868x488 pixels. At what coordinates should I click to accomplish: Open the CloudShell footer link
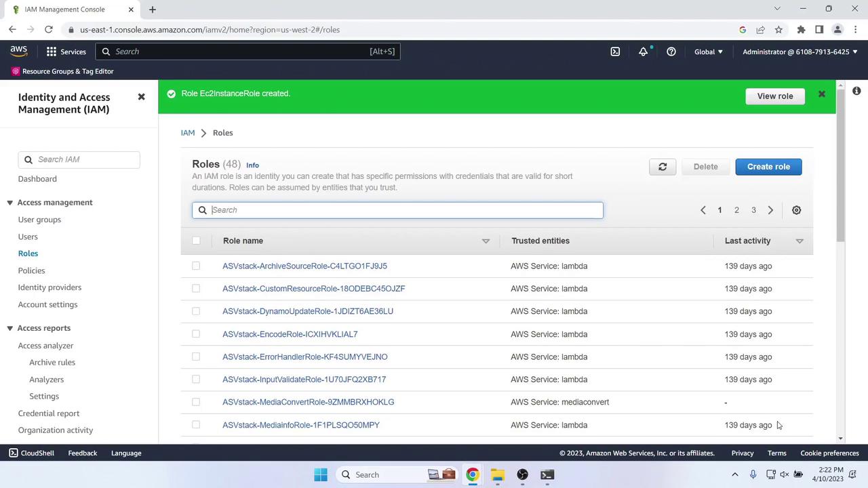click(31, 453)
